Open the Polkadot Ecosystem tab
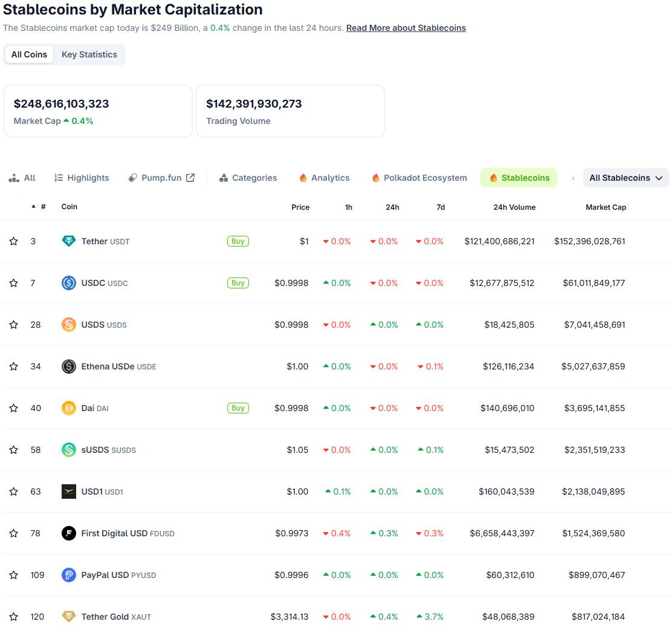This screenshot has height=633, width=672. [419, 178]
